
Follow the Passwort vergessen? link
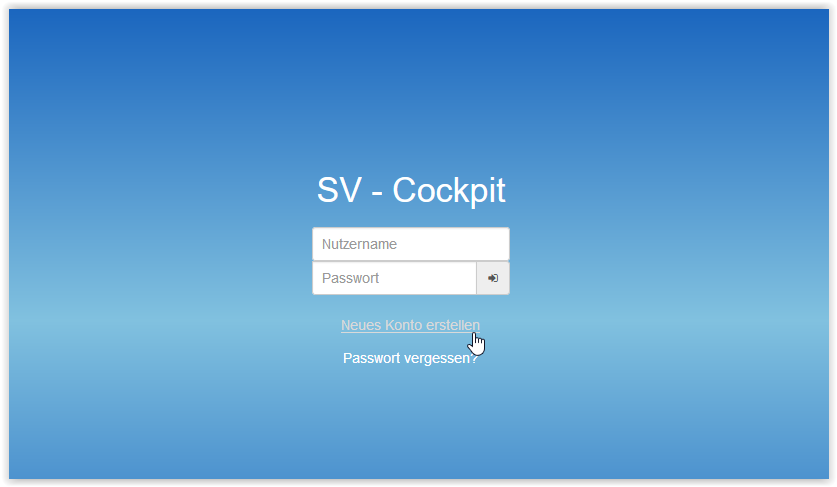click(x=410, y=358)
